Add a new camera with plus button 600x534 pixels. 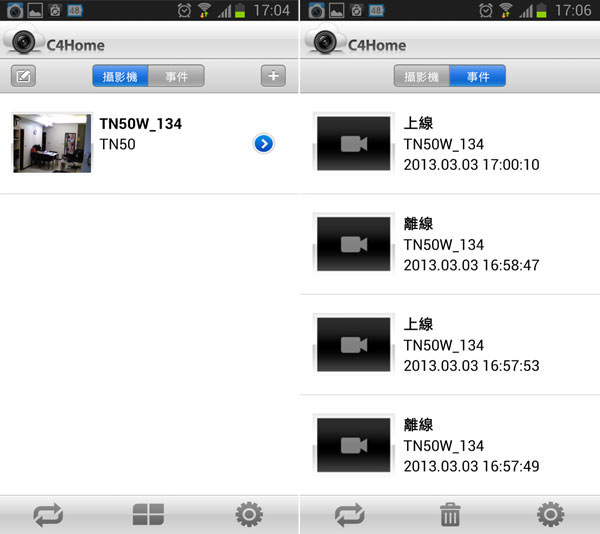[x=273, y=76]
